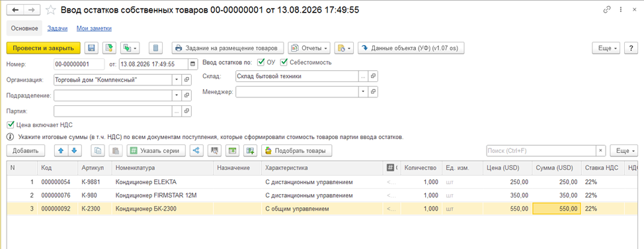The height and width of the screenshot is (249, 644).
Task: Click the floppy disk save icon
Action: pos(91,48)
